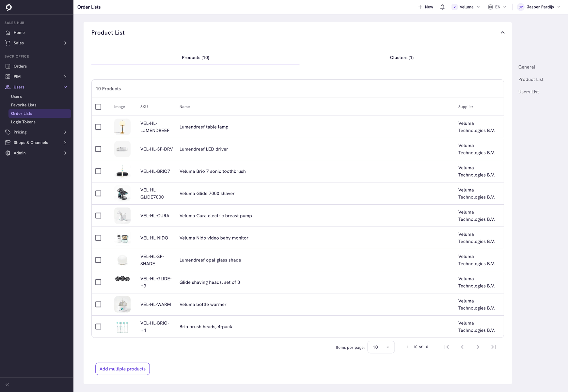The height and width of the screenshot is (392, 568).
Task: Click the plus New button
Action: 426,7
